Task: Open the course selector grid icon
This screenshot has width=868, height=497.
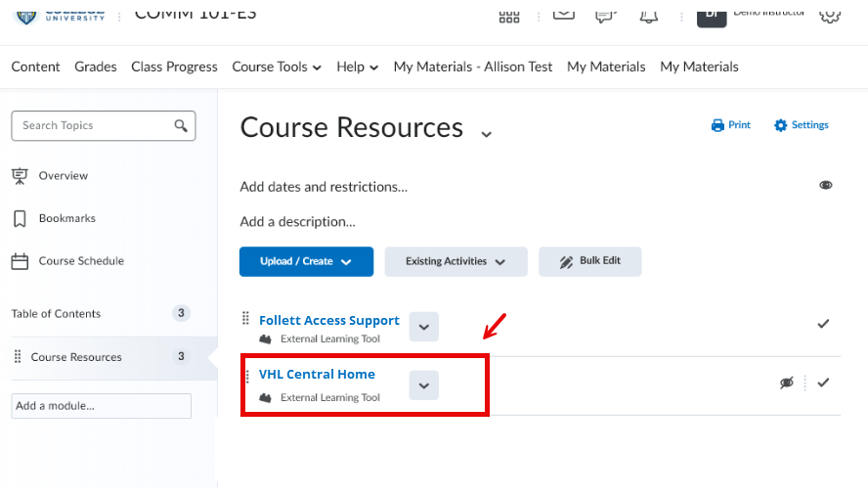Action: 508,17
